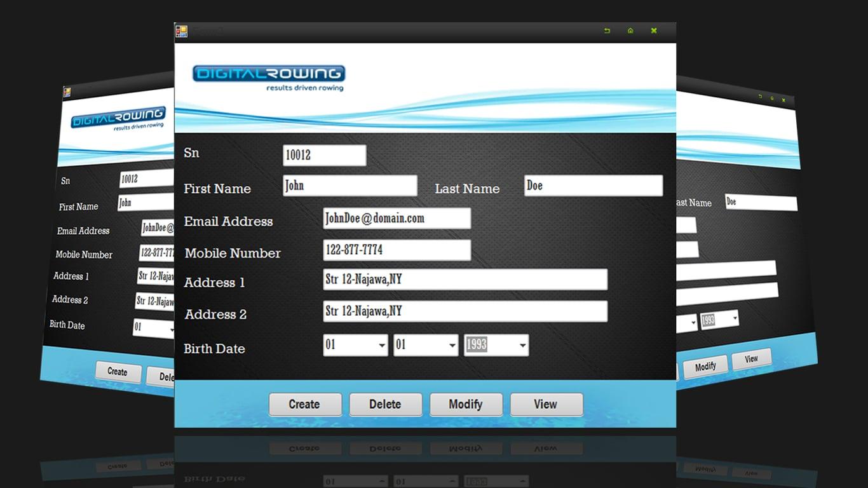Click the Email Address field

click(396, 218)
